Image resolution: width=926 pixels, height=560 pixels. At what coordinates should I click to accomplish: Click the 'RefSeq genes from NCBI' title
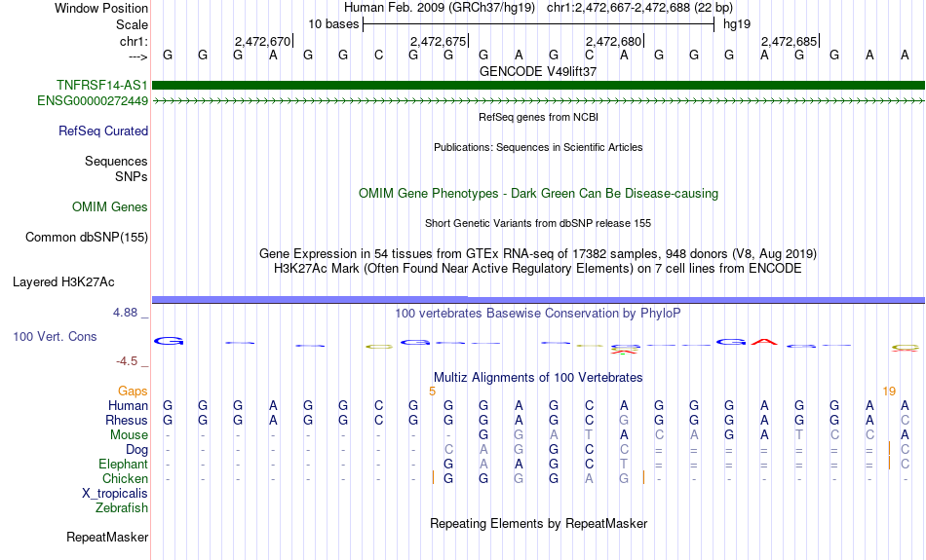pyautogui.click(x=539, y=117)
